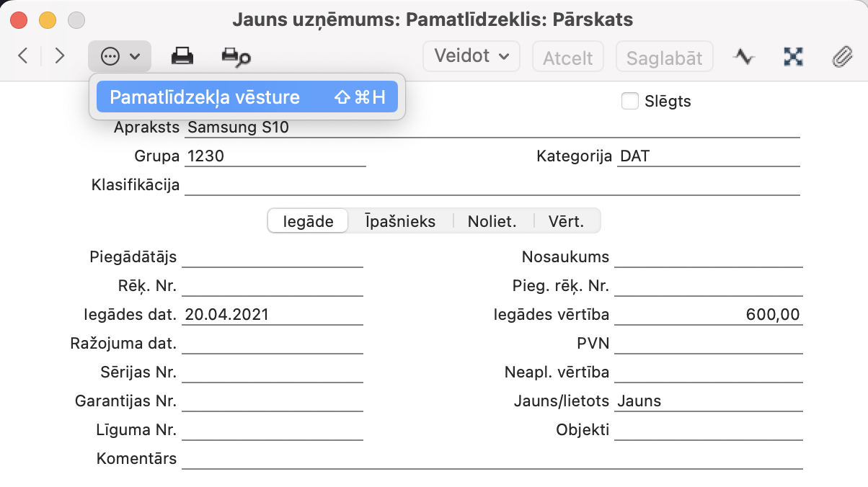Screen dimensions: 868x487
Task: Switch to the Īpašnieks tab
Action: [x=400, y=221]
